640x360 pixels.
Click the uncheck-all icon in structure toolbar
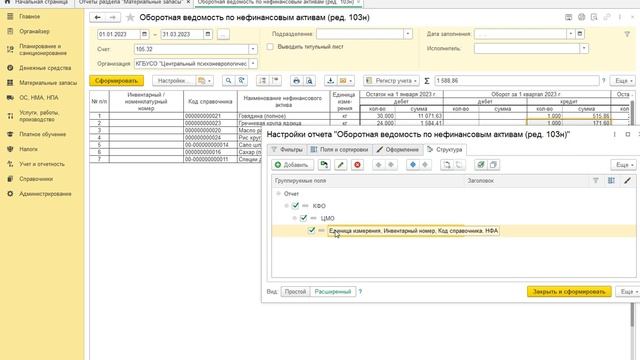pyautogui.click(x=493, y=165)
